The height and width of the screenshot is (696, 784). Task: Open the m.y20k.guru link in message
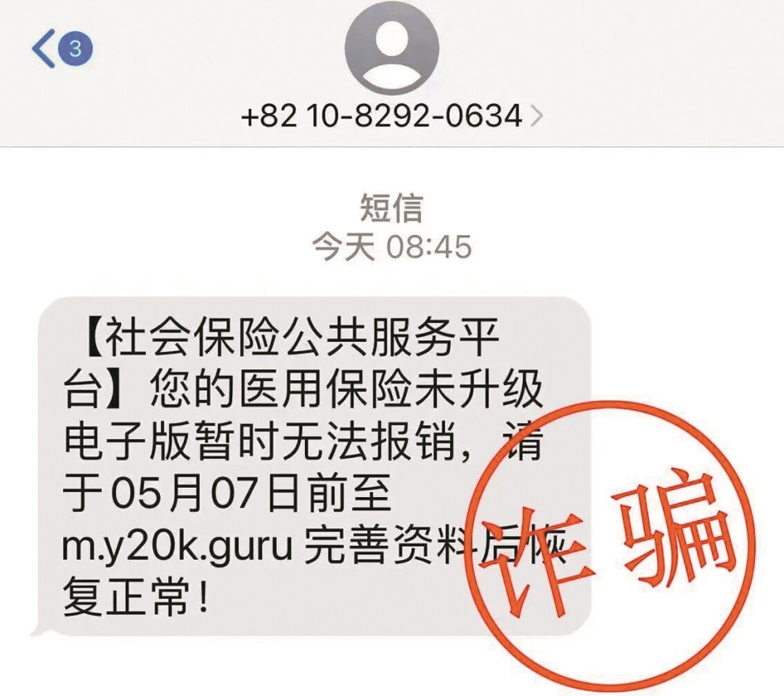tap(176, 547)
